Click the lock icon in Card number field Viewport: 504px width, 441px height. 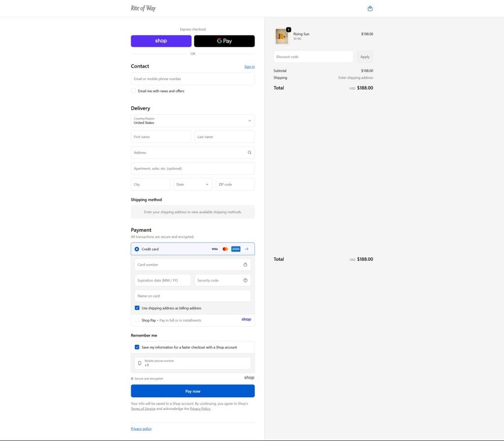tap(245, 265)
